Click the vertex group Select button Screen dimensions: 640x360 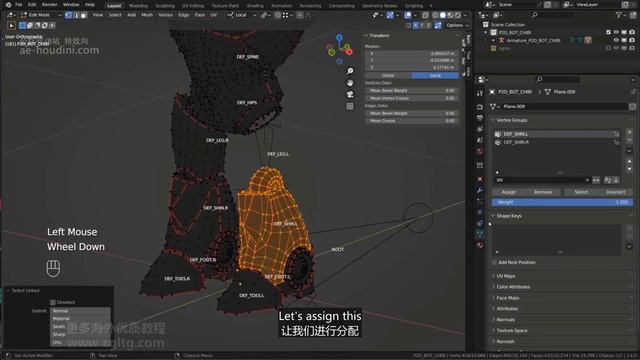point(581,192)
